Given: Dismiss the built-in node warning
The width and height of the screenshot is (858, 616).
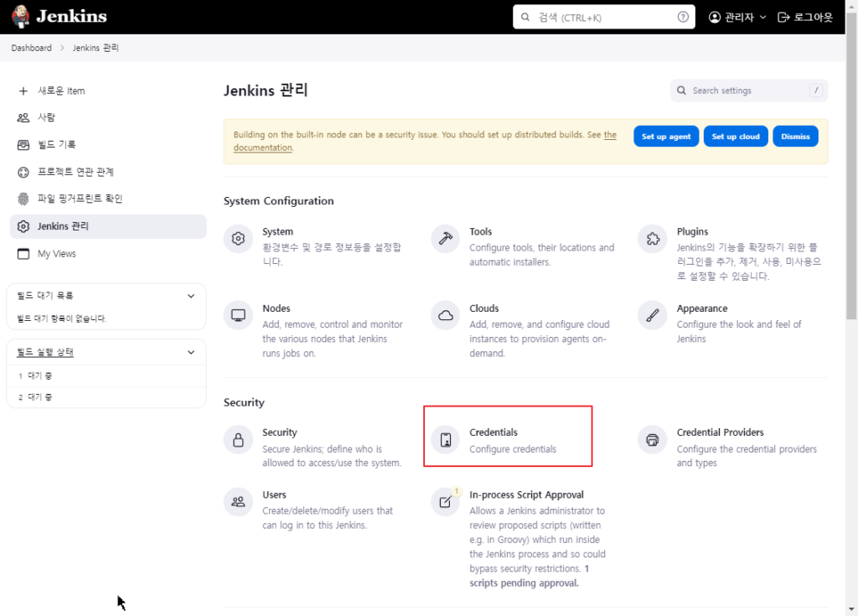Looking at the screenshot, I should click(x=795, y=137).
